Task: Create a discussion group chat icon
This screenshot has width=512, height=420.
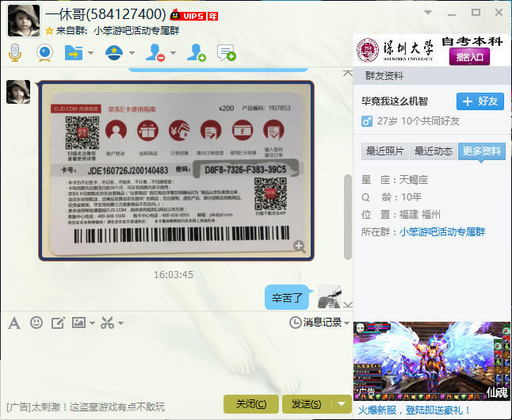Action: 227,52
